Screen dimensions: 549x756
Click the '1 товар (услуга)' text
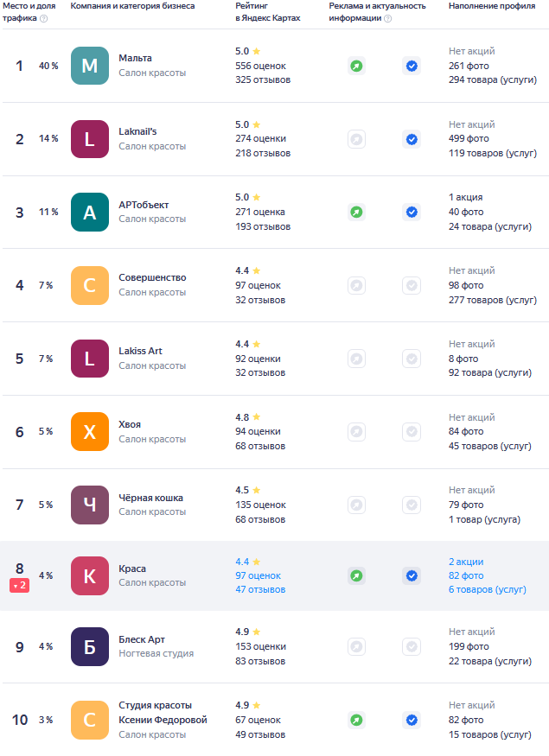tap(484, 519)
